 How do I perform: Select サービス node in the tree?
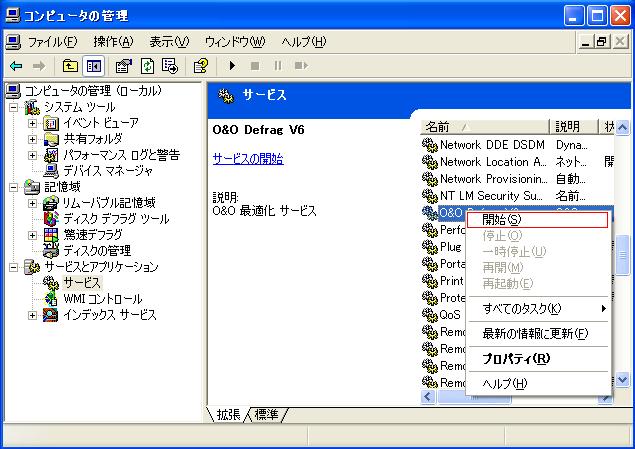[x=82, y=283]
